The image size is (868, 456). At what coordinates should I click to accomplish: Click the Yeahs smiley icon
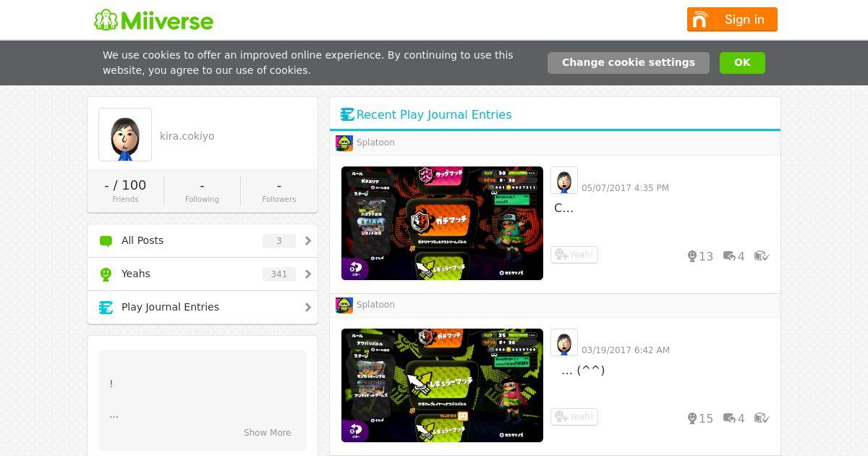(106, 274)
